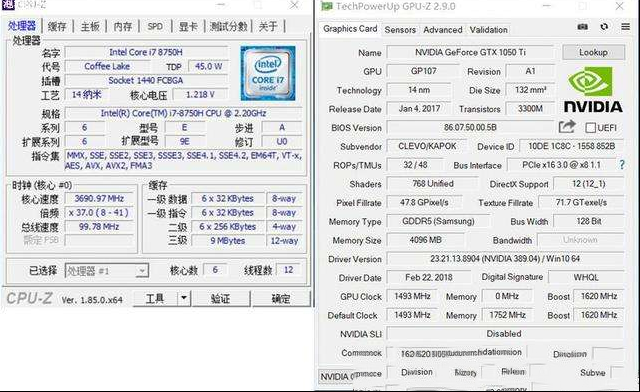
Task: Click the GPU name field NVIDIA GeForce GTX 1050 Ti
Action: (x=470, y=52)
